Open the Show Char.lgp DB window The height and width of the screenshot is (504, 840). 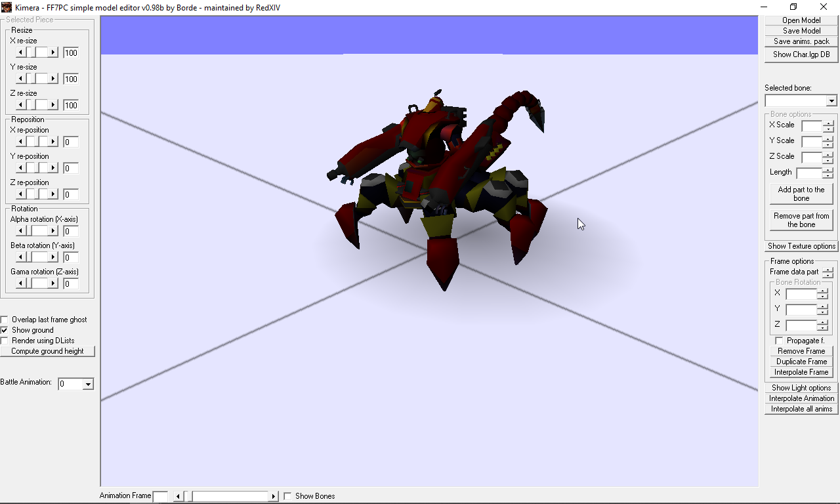[x=801, y=54]
